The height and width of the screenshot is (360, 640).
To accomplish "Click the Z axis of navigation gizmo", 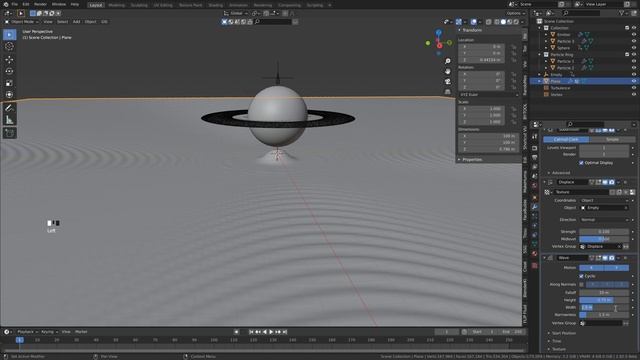I will 438,32.
